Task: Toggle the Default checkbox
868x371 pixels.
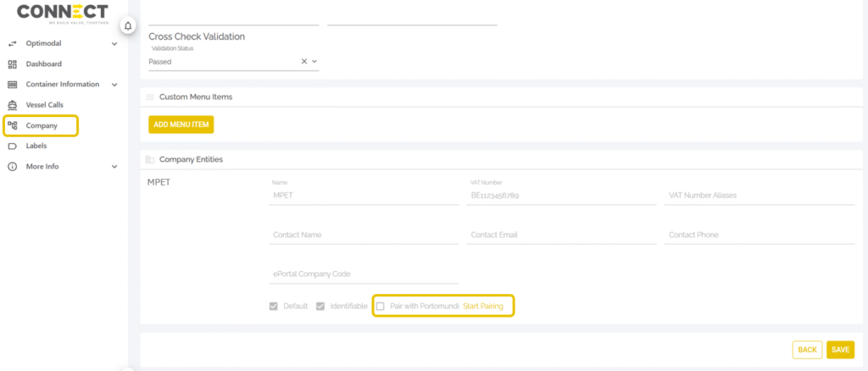Action: click(273, 306)
